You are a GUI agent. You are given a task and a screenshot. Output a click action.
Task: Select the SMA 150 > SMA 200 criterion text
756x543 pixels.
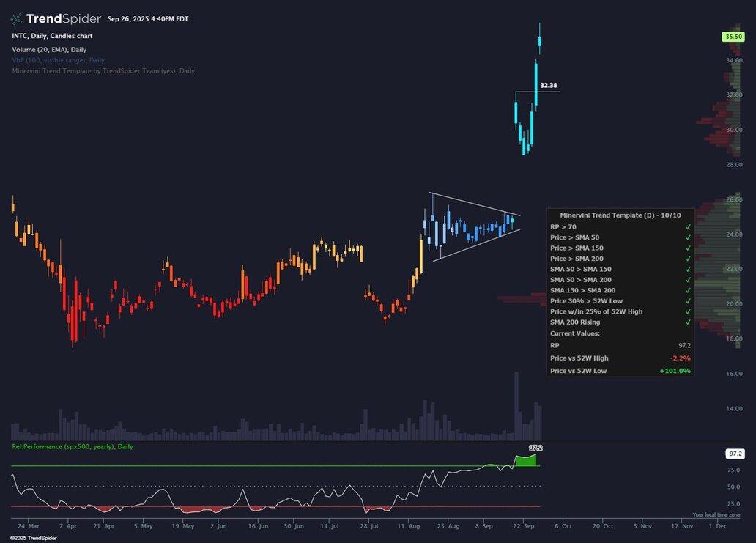(583, 291)
